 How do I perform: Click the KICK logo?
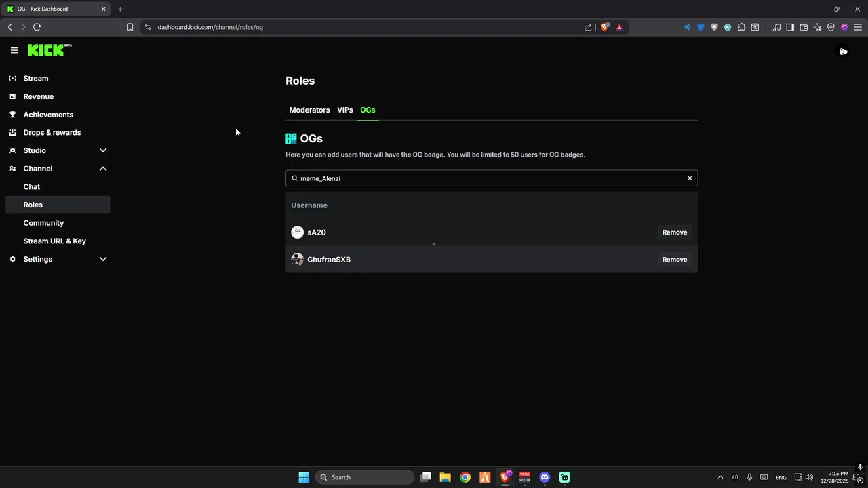click(x=50, y=50)
